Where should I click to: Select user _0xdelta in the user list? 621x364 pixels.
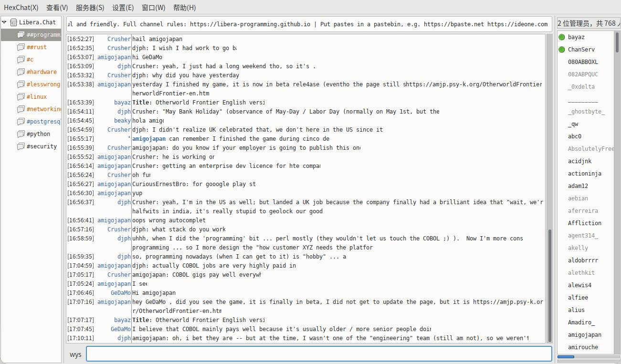click(581, 87)
